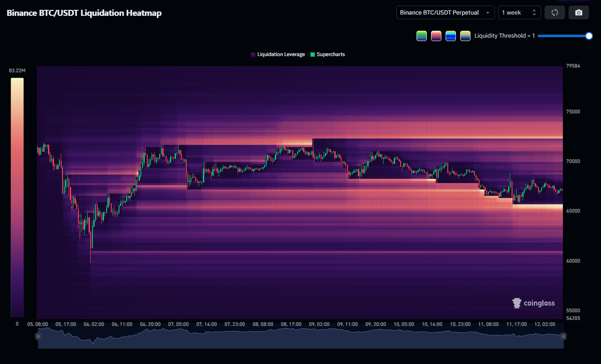This screenshot has width=601, height=364.
Task: Click the refresh chart icon
Action: tap(554, 12)
